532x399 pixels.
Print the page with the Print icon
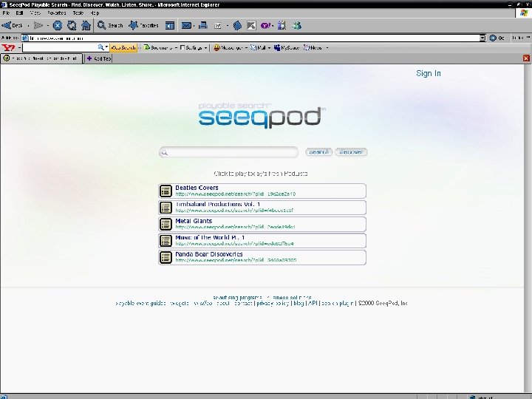203,25
